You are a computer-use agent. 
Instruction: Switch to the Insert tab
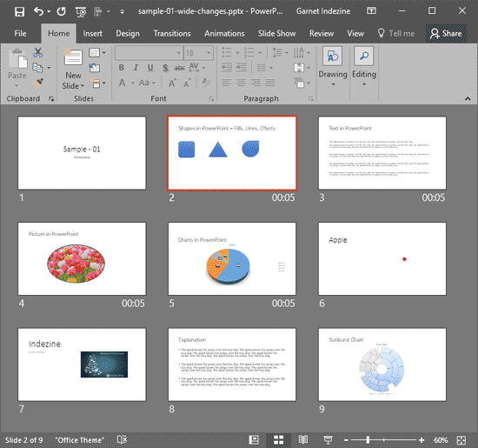pyautogui.click(x=92, y=33)
